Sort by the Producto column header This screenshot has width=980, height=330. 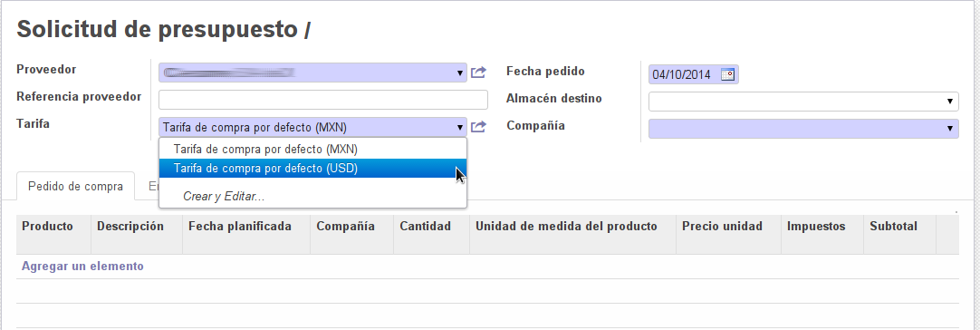(x=47, y=227)
